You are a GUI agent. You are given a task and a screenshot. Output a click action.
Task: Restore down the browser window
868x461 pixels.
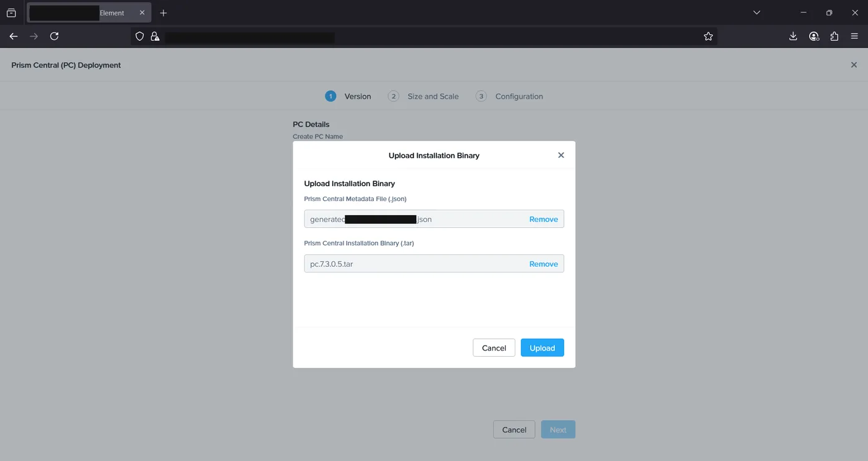(x=829, y=12)
